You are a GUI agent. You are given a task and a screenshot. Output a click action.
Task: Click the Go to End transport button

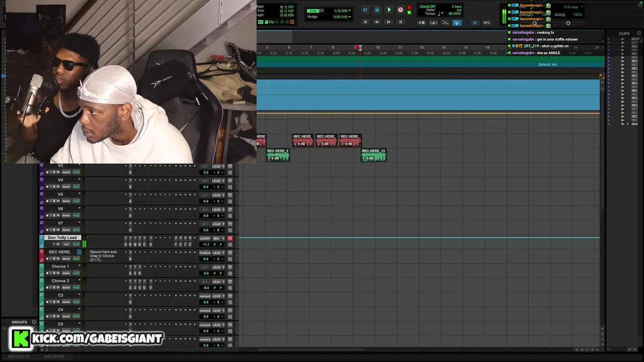coord(400,22)
